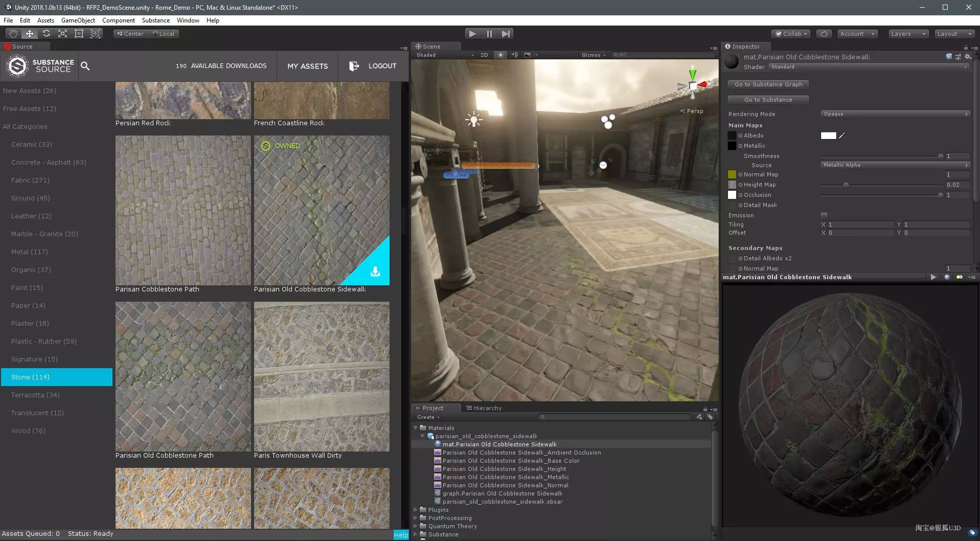Click the Pause playback button
Image resolution: width=980 pixels, height=541 pixels.
click(x=489, y=34)
